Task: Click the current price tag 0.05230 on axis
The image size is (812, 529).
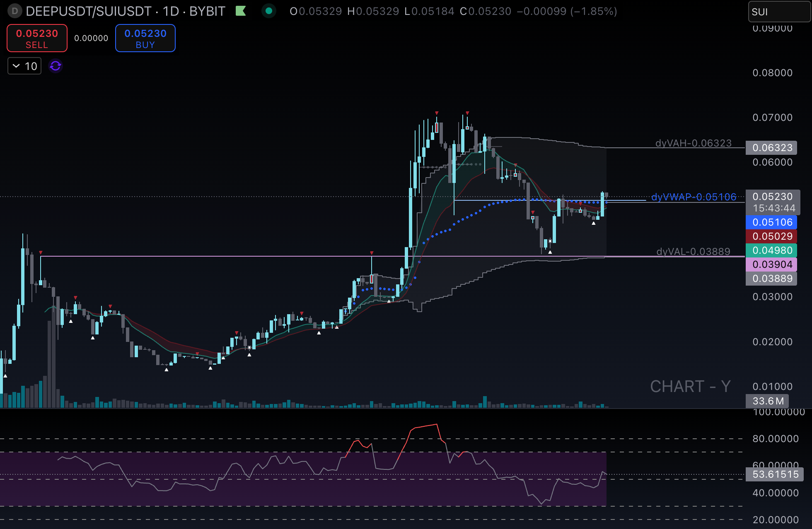Action: tap(772, 197)
